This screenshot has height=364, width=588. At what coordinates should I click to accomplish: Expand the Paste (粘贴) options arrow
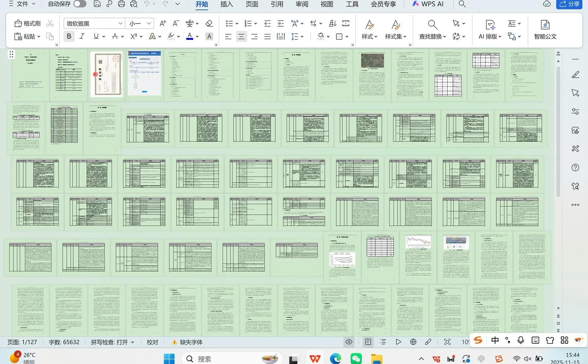tap(39, 36)
